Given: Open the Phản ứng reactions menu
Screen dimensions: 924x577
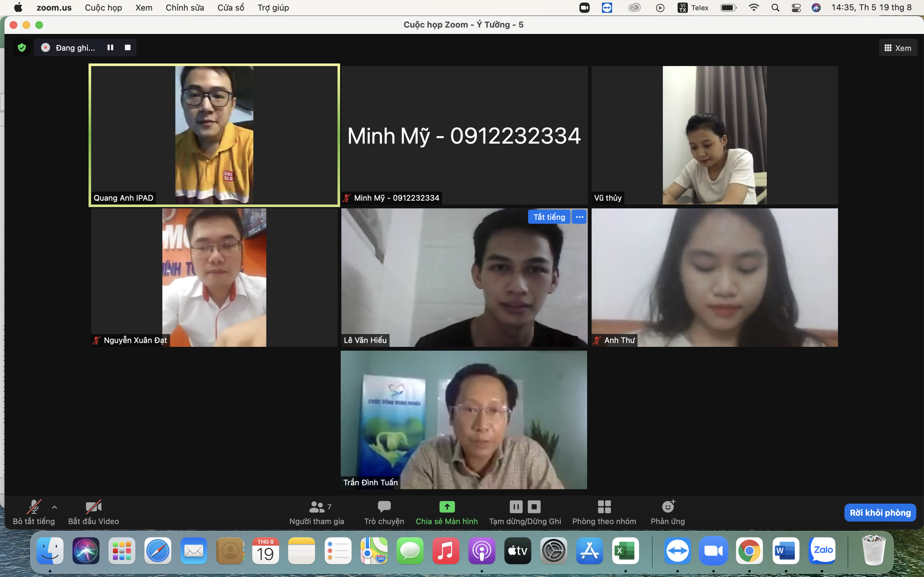Looking at the screenshot, I should (x=667, y=512).
